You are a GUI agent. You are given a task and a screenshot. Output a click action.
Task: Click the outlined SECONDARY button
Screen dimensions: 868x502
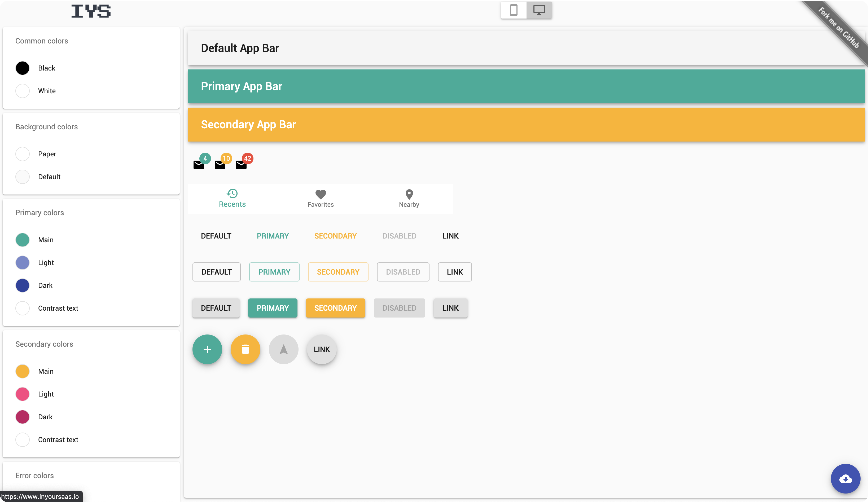338,272
